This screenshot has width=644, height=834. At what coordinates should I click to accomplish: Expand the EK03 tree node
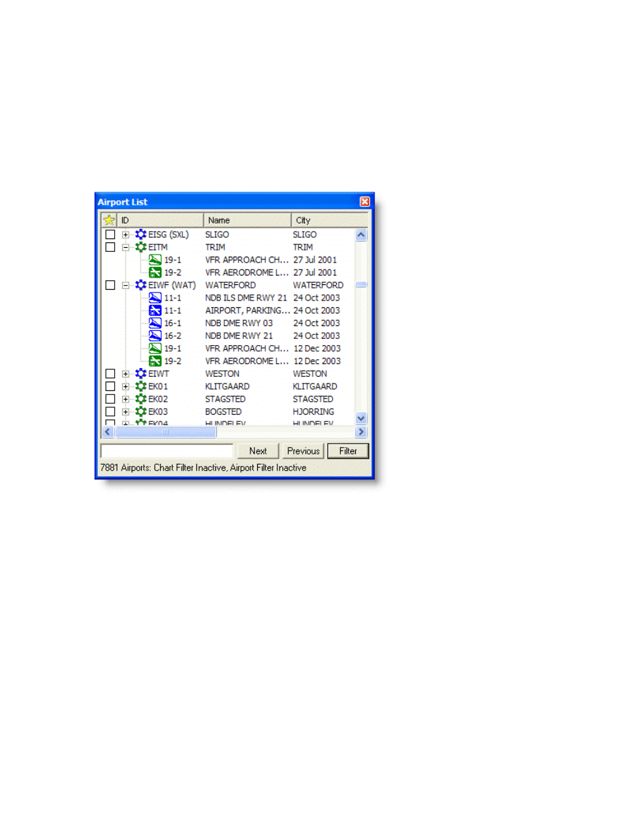(126, 412)
